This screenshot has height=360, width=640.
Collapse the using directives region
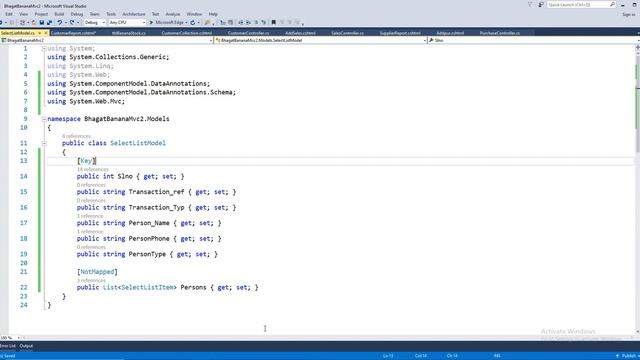44,49
